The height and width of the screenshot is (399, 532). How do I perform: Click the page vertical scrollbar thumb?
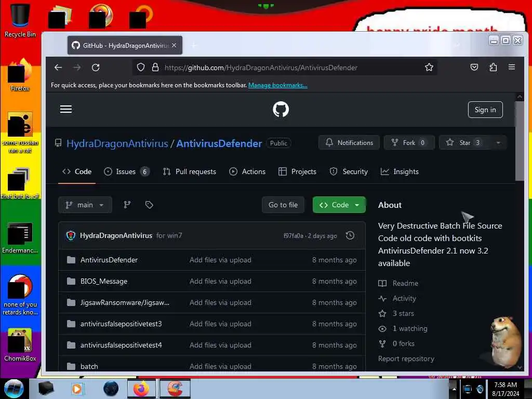click(520, 141)
